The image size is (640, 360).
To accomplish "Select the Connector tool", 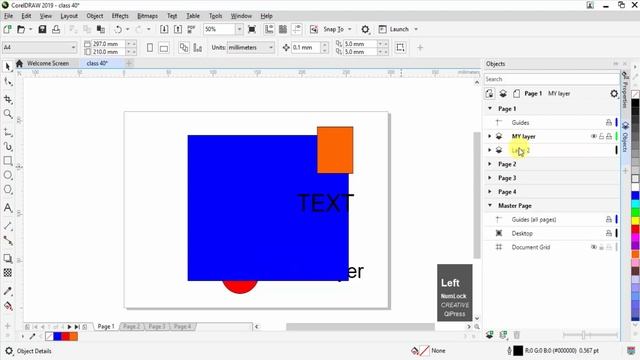I will point(8,240).
